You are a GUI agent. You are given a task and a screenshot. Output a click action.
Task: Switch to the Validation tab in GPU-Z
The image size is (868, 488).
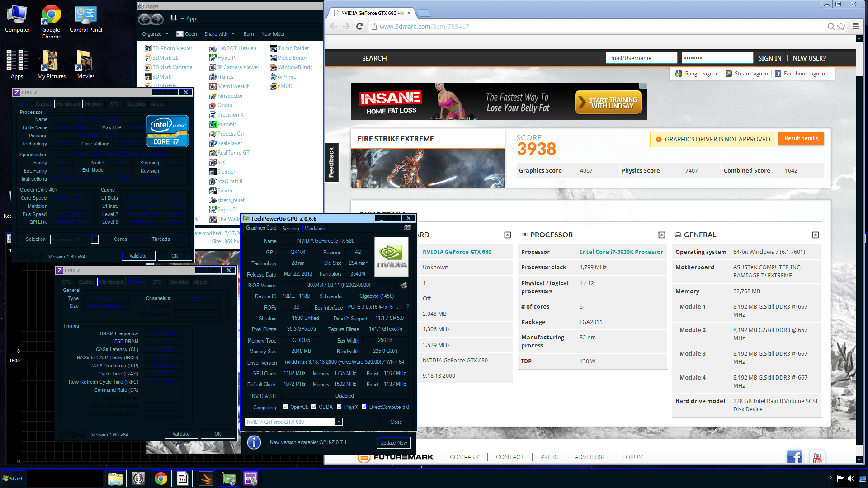[315, 229]
